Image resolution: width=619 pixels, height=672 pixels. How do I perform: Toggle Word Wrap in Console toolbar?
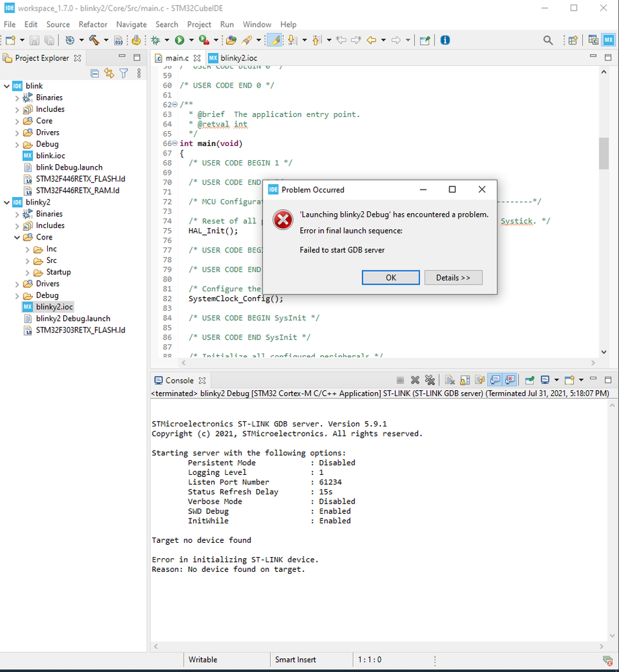(x=480, y=380)
